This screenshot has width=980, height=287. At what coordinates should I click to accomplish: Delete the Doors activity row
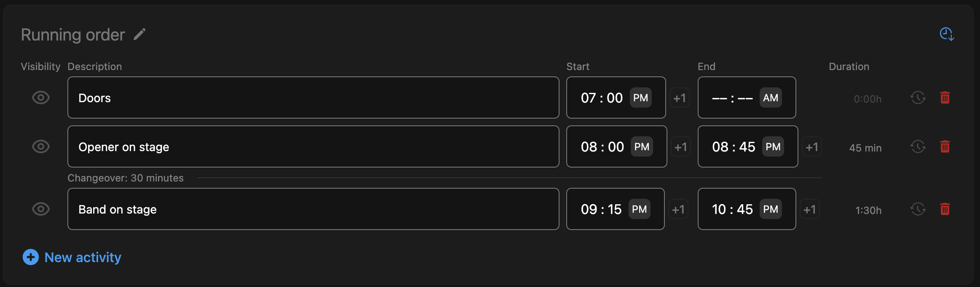945,98
